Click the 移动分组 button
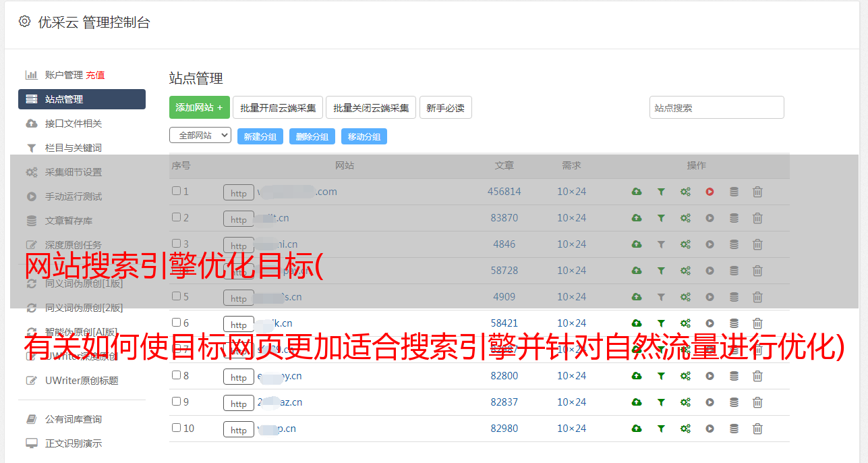Image resolution: width=868 pixels, height=463 pixels. coord(364,136)
